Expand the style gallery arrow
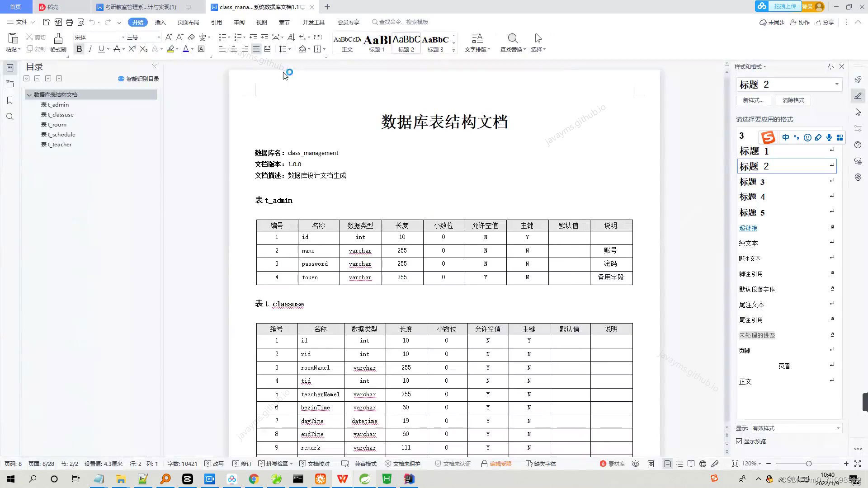Viewport: 868px width, 488px height. [453, 50]
